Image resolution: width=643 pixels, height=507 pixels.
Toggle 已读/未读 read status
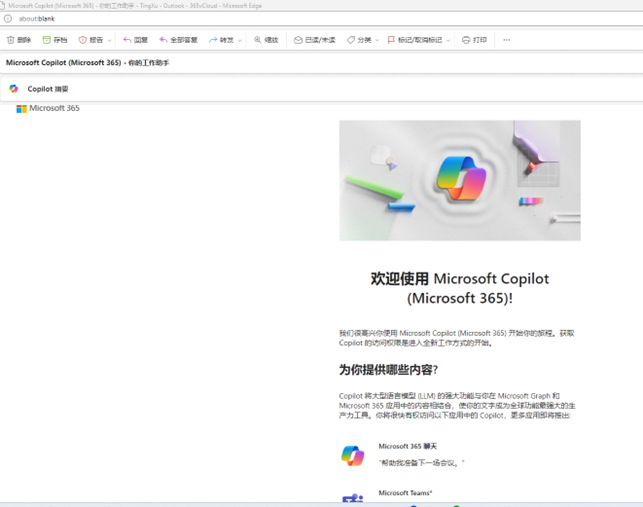[315, 40]
